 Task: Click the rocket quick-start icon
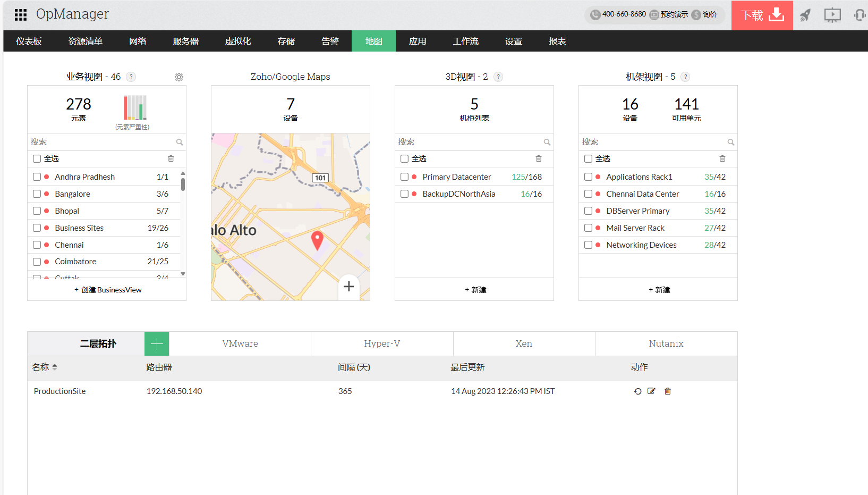click(x=805, y=15)
